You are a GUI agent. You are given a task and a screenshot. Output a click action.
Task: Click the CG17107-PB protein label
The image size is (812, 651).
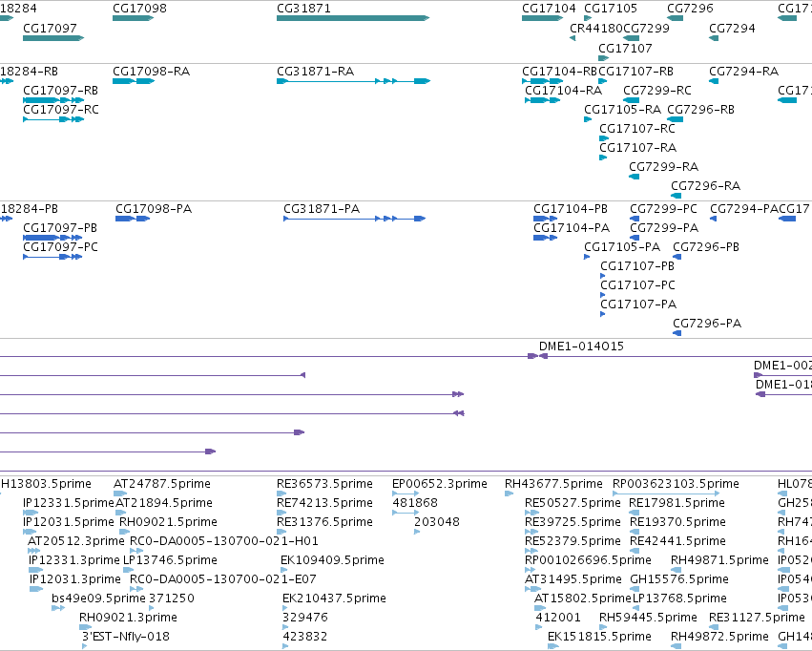pyautogui.click(x=637, y=266)
